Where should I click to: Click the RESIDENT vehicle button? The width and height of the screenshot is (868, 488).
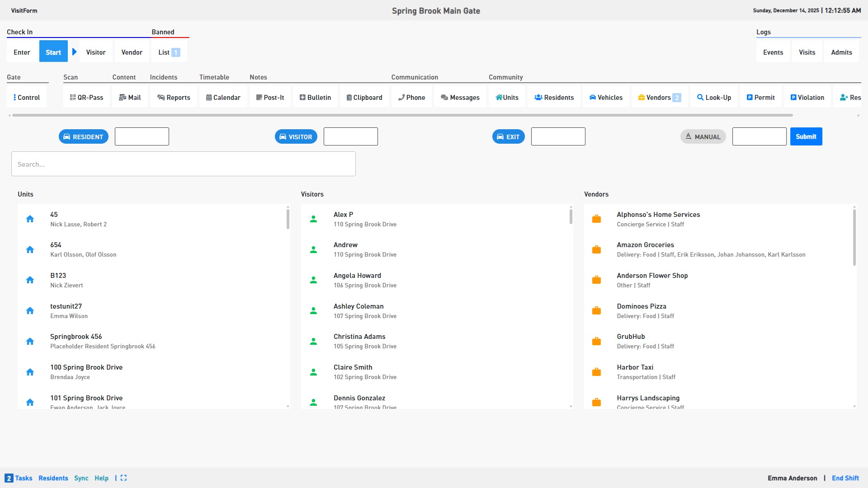(x=84, y=137)
